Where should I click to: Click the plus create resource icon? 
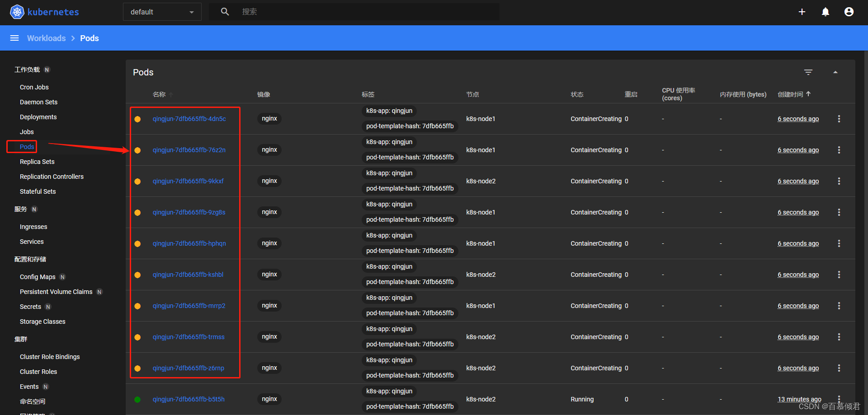[802, 12]
